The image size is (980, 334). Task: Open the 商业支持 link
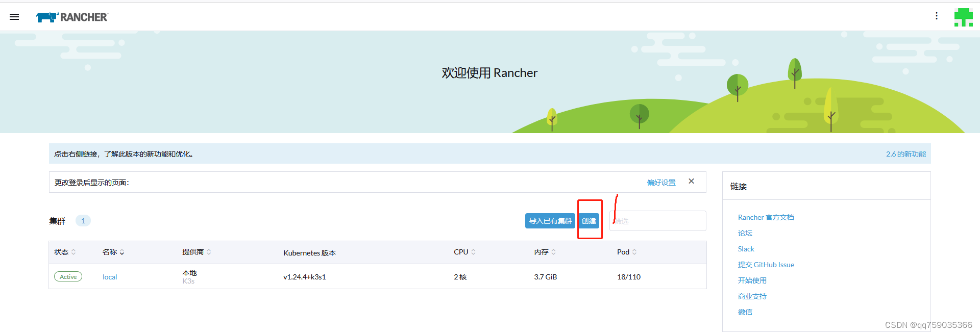tap(752, 296)
